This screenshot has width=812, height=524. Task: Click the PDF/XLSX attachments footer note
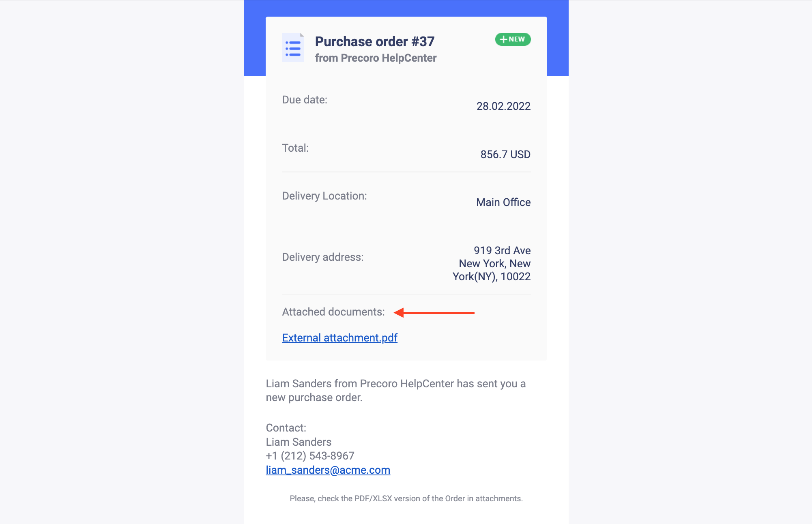406,498
